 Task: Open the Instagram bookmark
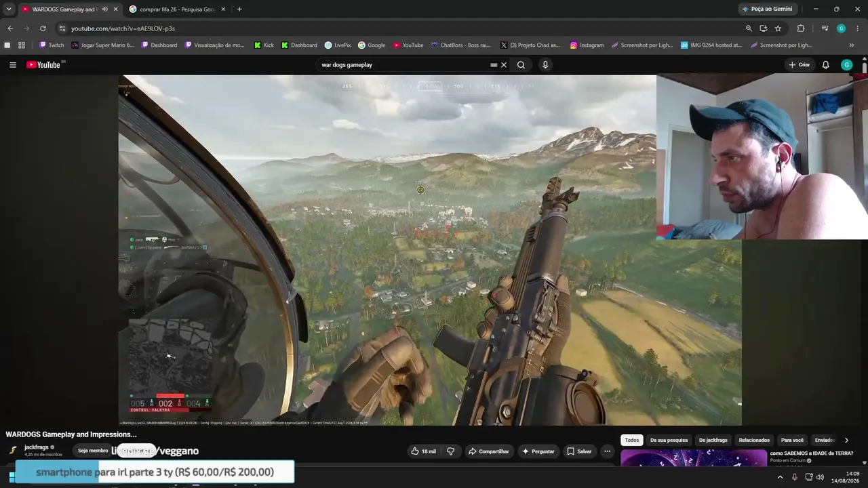click(x=587, y=45)
